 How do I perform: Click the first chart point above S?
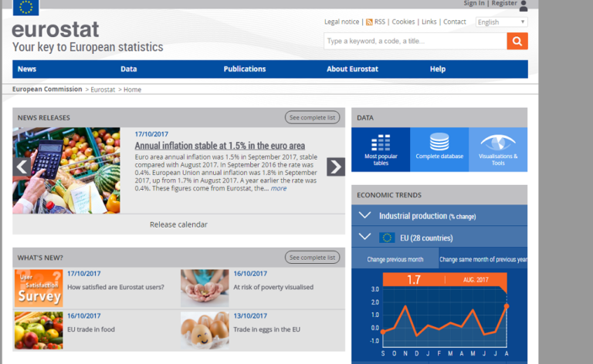pyautogui.click(x=383, y=332)
